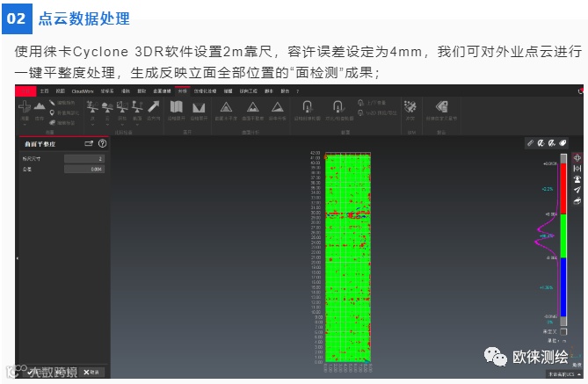The height and width of the screenshot is (384, 588).
Task: Click the fly-mode plane icon on the right sidebar
Action: point(577,190)
